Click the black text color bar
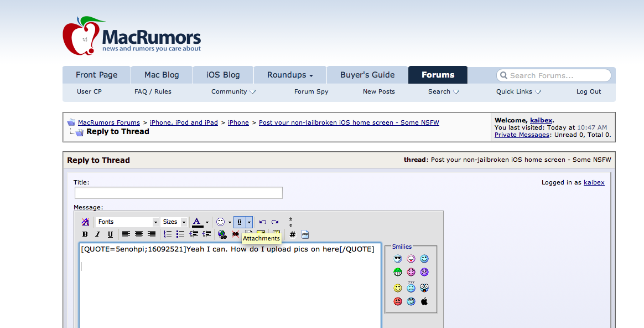Screen dimensions: 644x328 click(x=198, y=226)
